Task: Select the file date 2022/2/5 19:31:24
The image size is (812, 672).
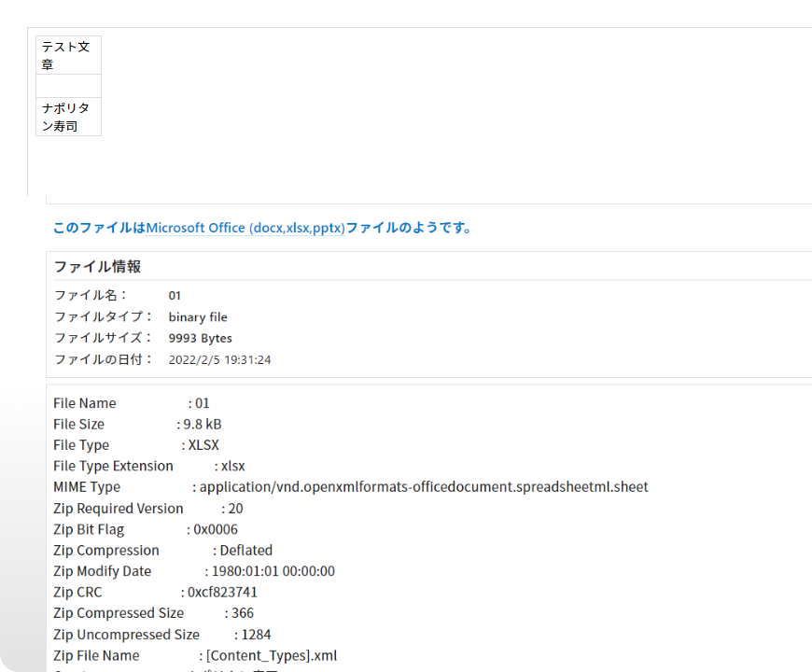Action: [219, 360]
